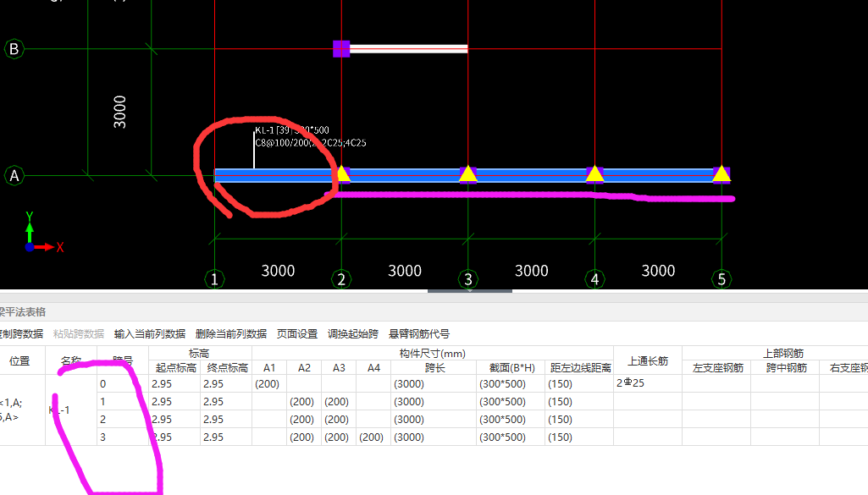Click axis bubble B

(14, 49)
